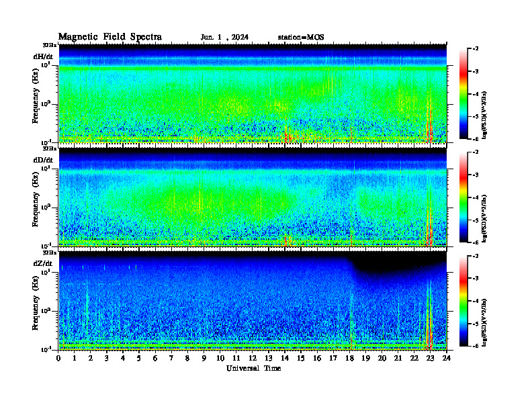The width and height of the screenshot is (532, 411).
Task: Click inside the dZ/dt spectrogram plot
Action: [253, 301]
